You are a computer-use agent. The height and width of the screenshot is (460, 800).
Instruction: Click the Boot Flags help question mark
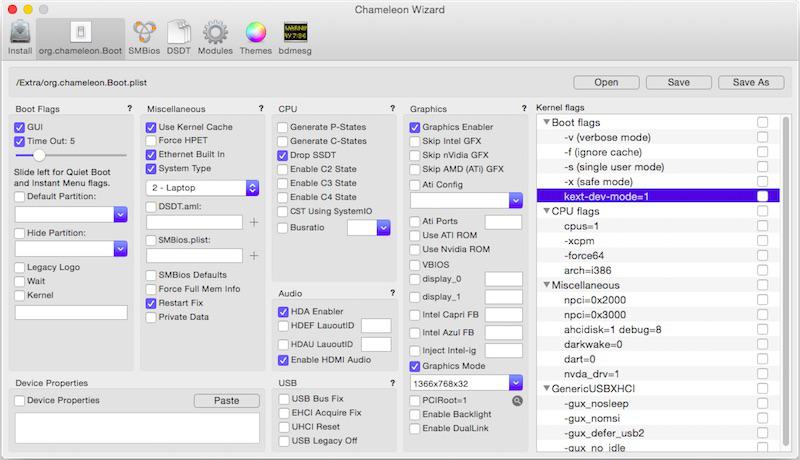click(130, 108)
